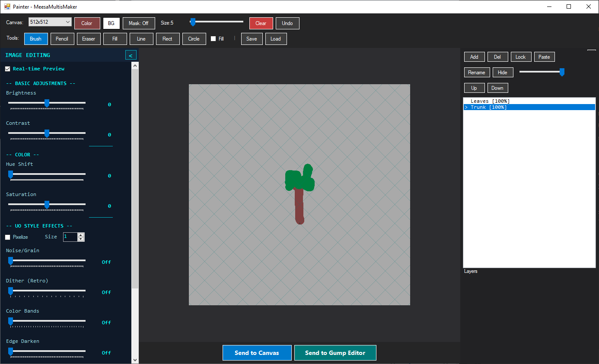The height and width of the screenshot is (364, 599).
Task: Click the Brightness slider
Action: (x=47, y=104)
